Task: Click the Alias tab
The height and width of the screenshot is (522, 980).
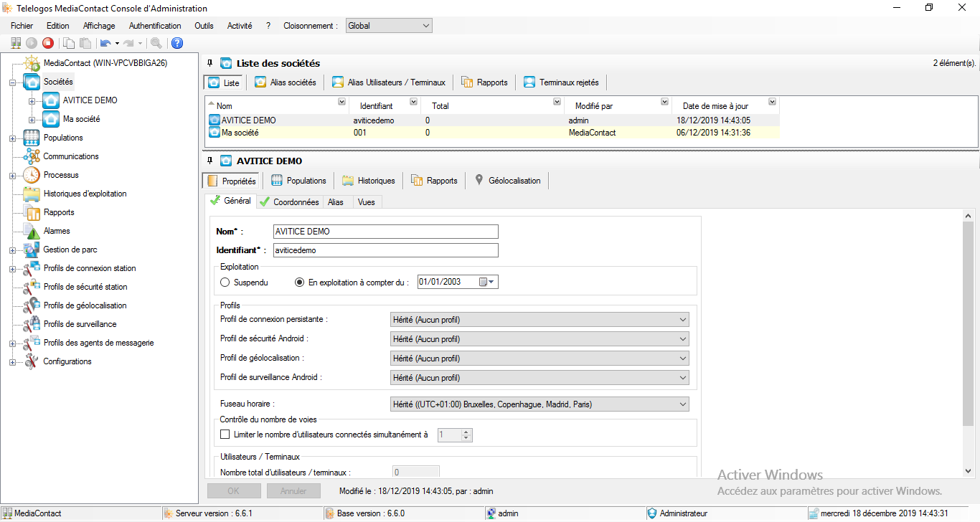Action: tap(336, 202)
